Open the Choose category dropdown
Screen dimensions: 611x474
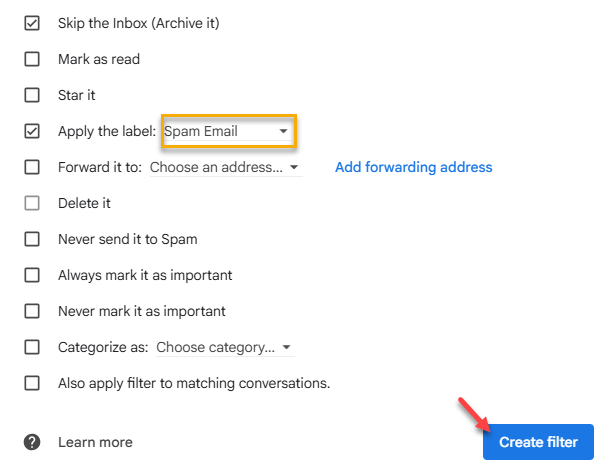(225, 347)
